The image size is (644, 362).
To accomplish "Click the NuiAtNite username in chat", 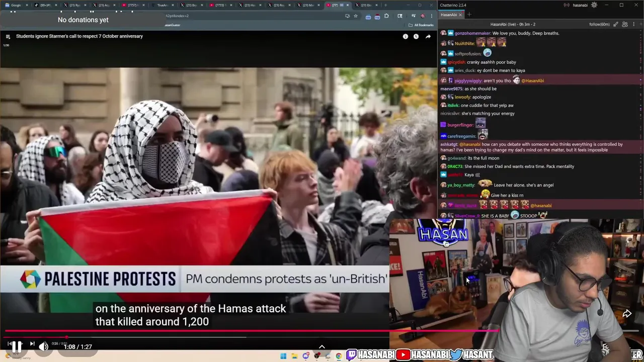I will [x=464, y=43].
